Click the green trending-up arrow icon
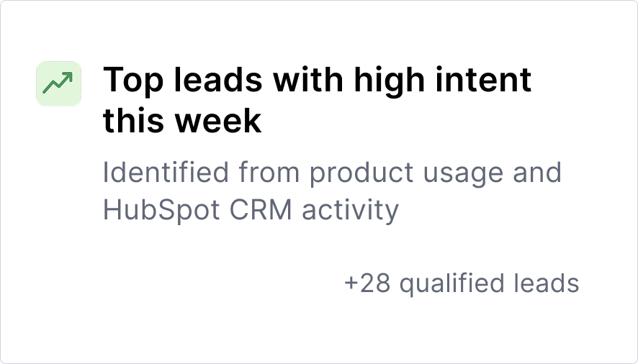 tap(58, 83)
